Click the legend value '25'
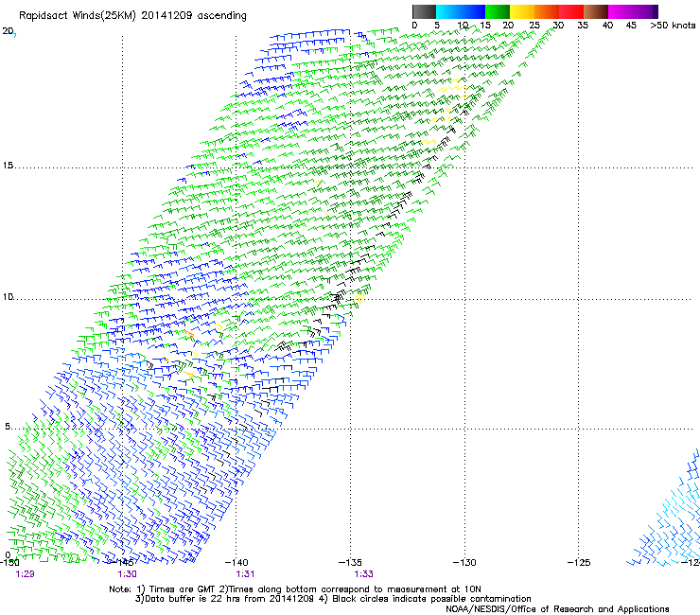This screenshot has width=700, height=615. click(x=534, y=26)
